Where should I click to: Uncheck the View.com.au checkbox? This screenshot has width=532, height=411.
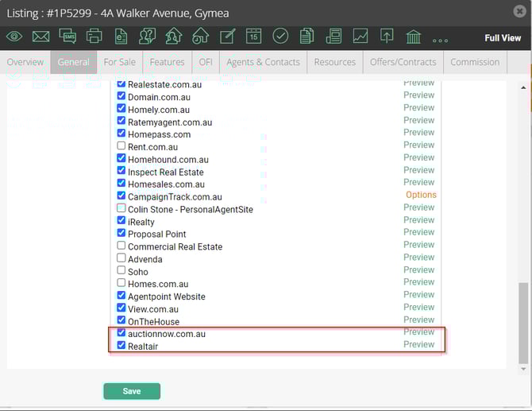121,308
